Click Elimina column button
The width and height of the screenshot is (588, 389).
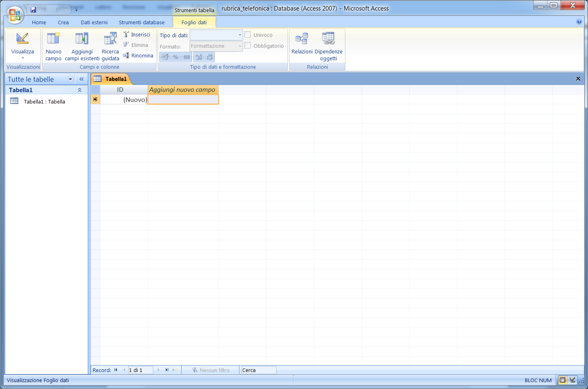click(x=136, y=45)
